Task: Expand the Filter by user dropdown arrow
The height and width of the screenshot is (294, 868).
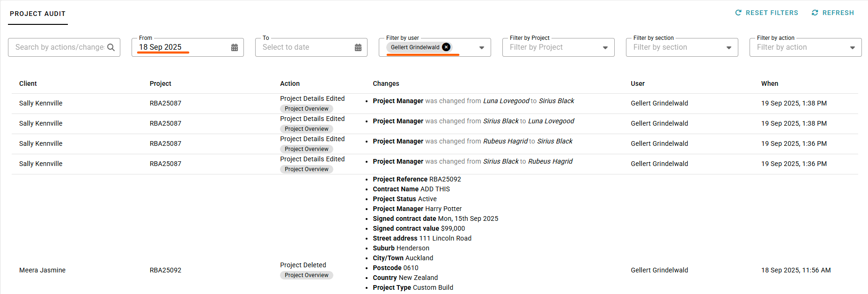Action: click(482, 47)
